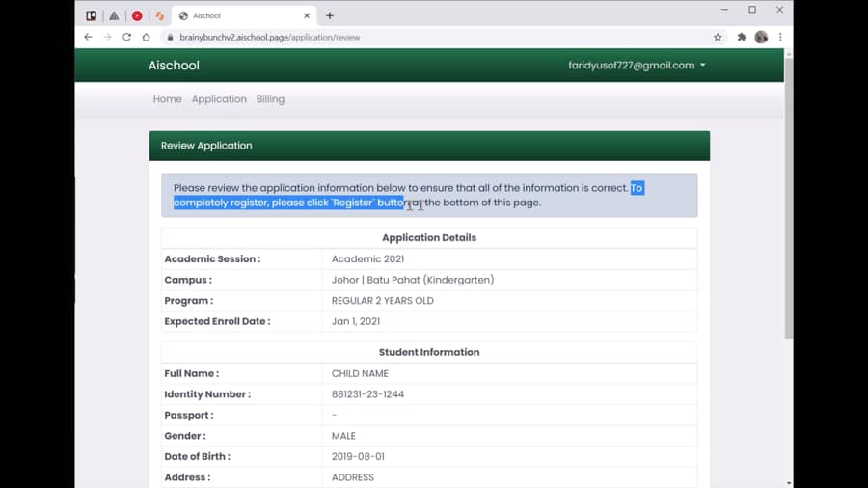Click the Aischool brand logo text

click(174, 66)
